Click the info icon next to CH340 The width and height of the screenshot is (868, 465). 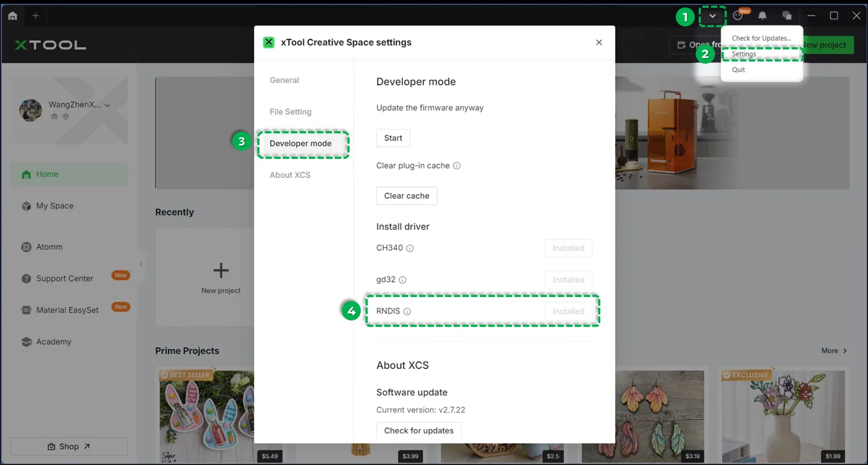coord(410,248)
